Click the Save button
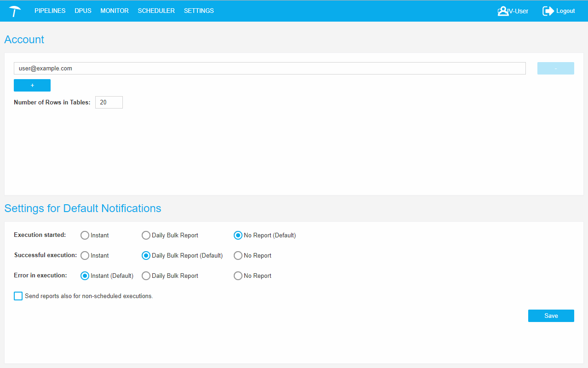 (x=551, y=316)
